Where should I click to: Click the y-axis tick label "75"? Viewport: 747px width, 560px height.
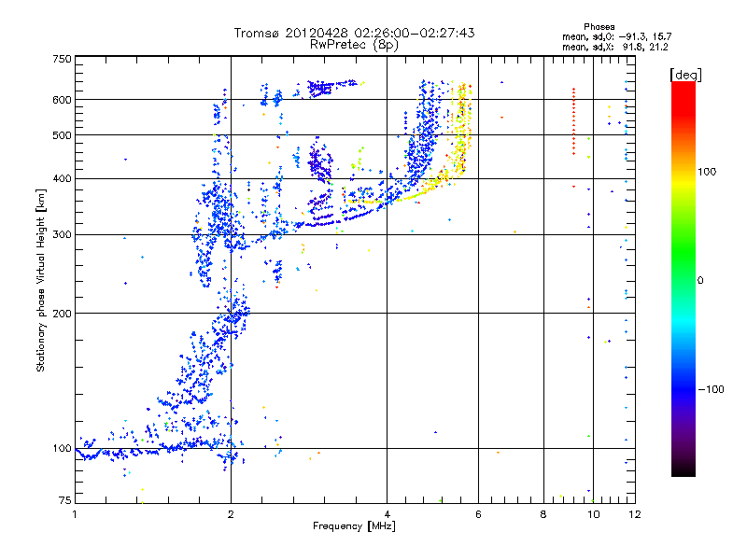point(65,500)
